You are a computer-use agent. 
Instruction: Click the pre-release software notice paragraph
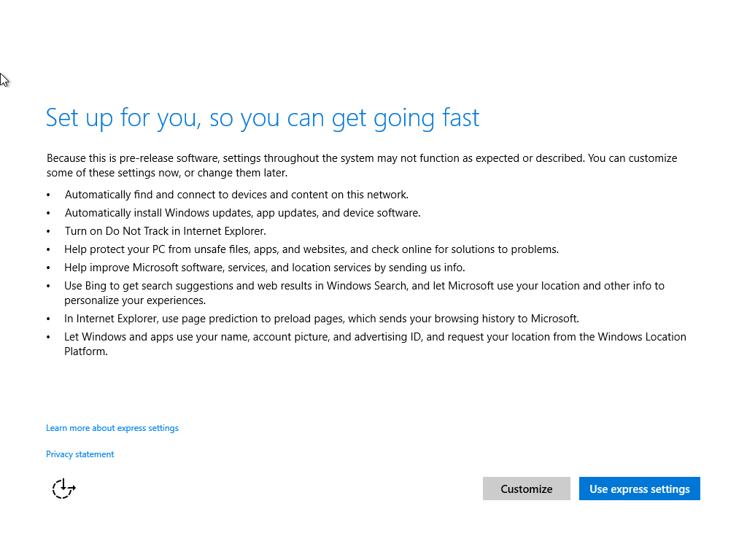tap(362, 166)
